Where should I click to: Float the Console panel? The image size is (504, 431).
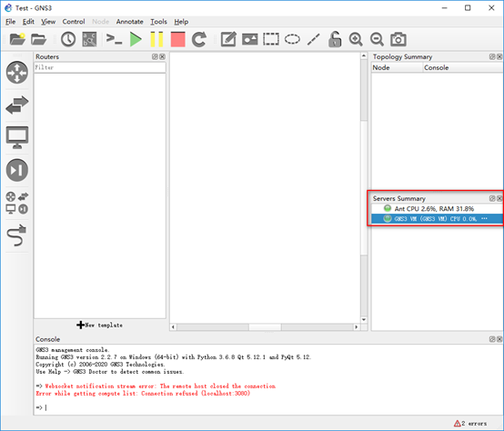click(492, 339)
